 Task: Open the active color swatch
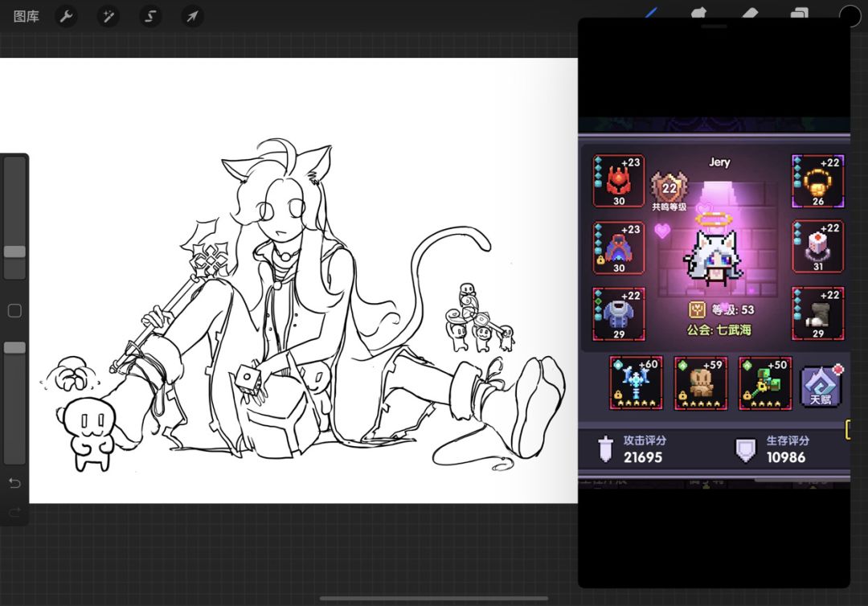click(850, 15)
